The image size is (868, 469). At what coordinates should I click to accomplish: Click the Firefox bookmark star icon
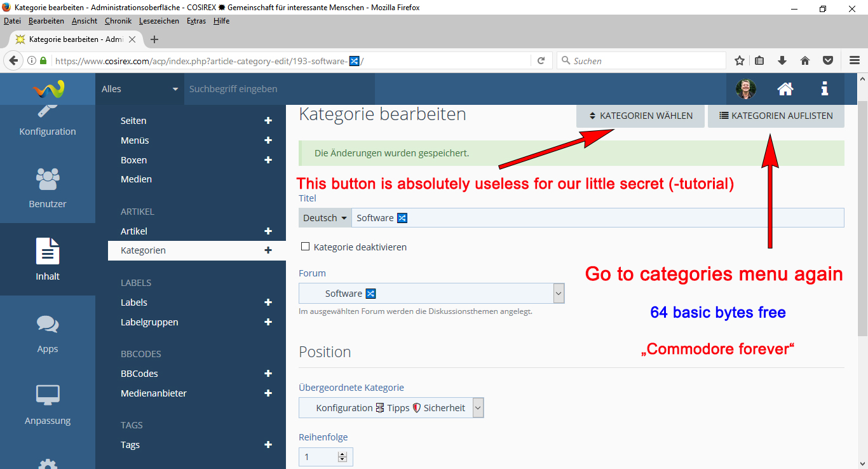(x=739, y=61)
